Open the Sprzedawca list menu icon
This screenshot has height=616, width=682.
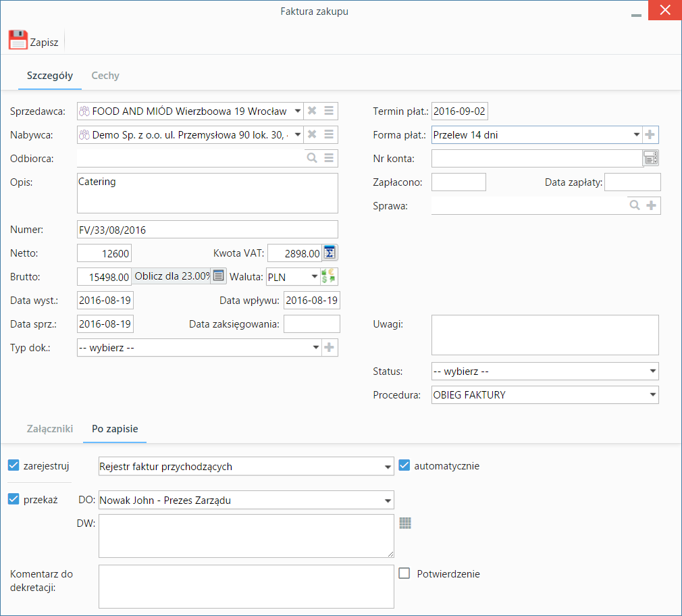(329, 111)
